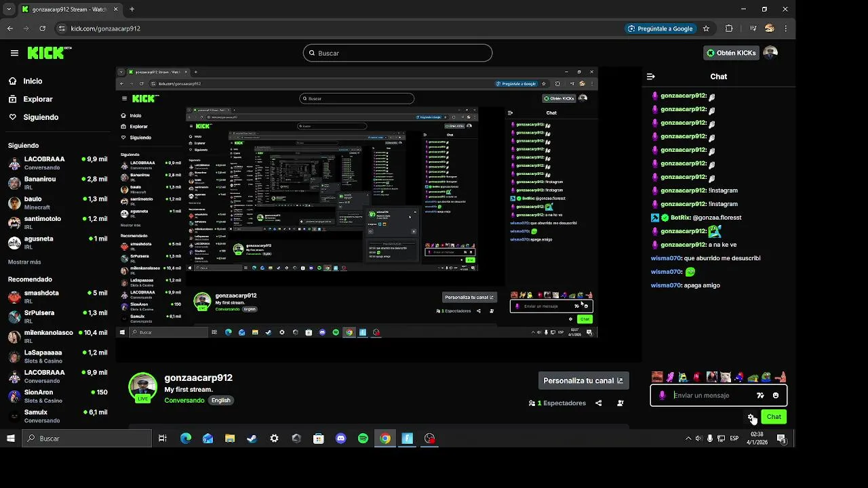
Task: Open the browser tab search dropdown
Action: tap(9, 9)
